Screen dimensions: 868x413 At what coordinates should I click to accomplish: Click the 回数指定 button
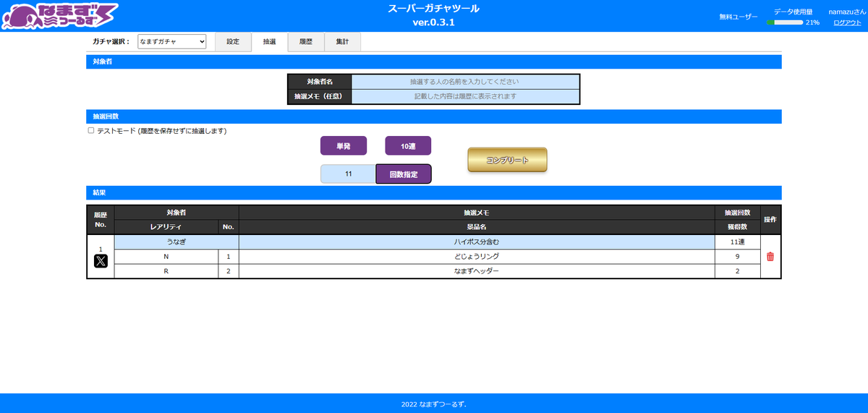[x=404, y=174]
